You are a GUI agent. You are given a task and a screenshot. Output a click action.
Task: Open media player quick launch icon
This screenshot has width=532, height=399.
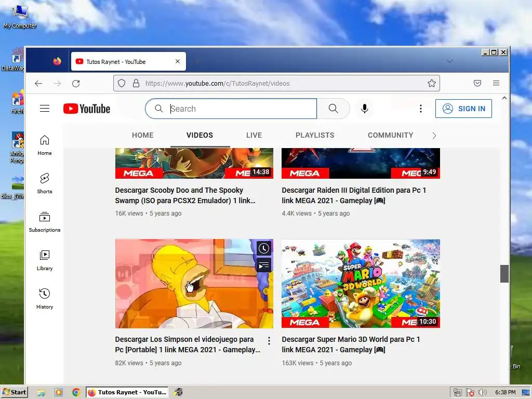point(59,393)
